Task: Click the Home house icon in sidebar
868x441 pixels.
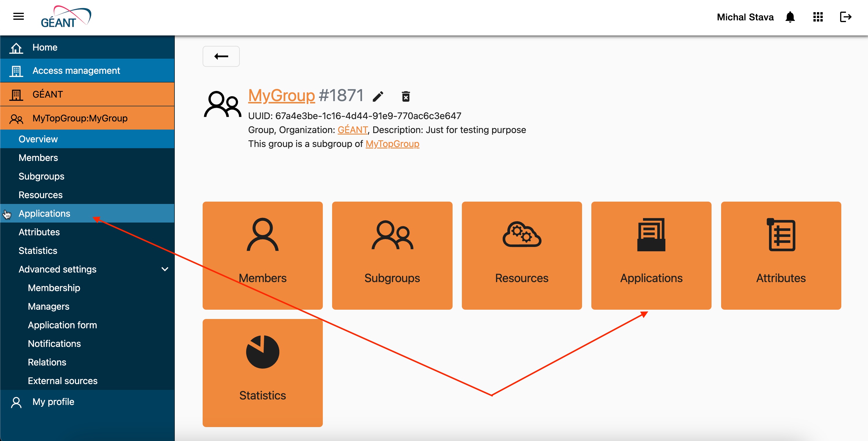Action: point(16,48)
